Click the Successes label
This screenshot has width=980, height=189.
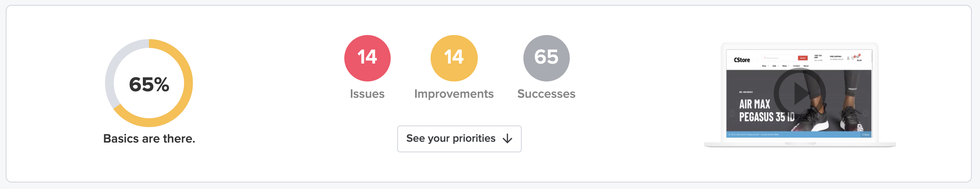[547, 94]
